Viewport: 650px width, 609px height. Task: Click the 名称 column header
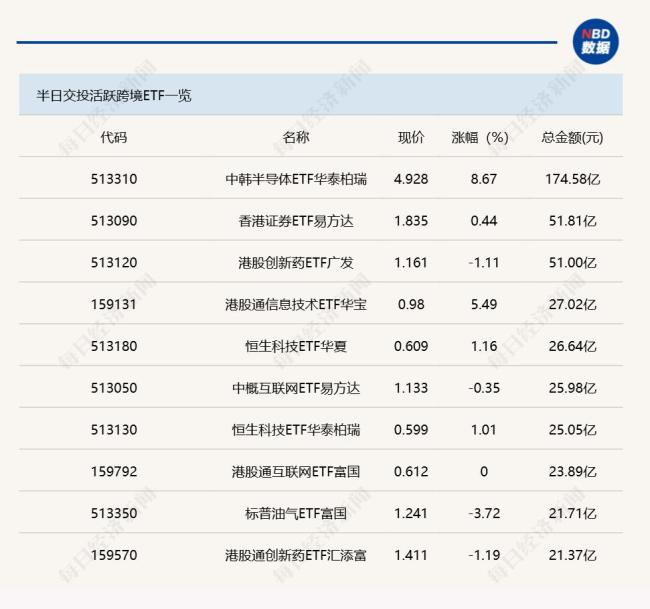point(296,137)
